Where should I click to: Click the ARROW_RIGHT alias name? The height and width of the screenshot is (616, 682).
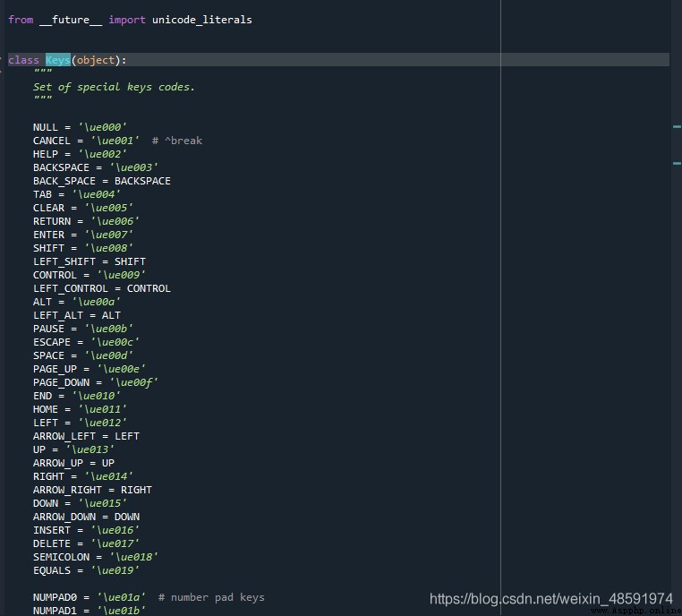tap(67, 491)
